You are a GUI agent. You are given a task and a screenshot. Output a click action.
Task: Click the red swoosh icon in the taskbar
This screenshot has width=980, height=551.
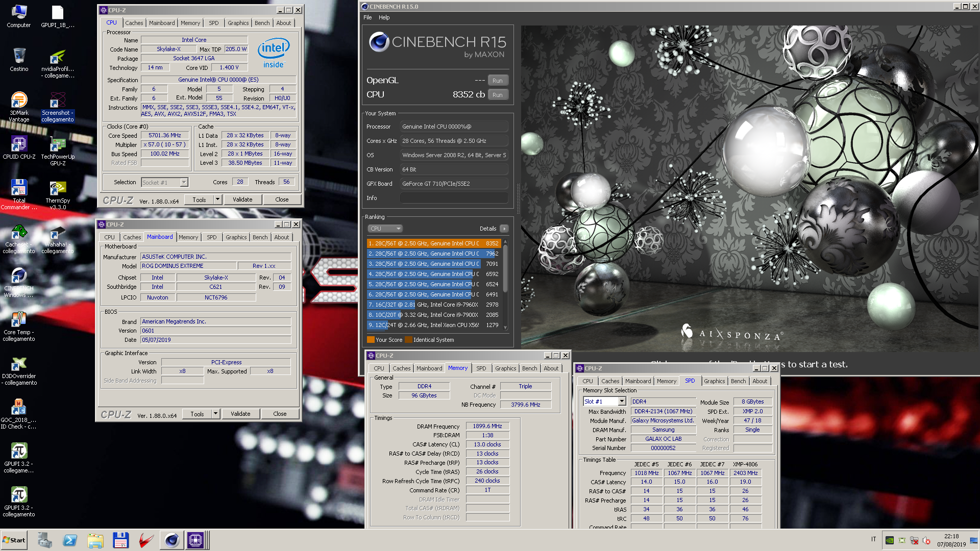point(146,540)
